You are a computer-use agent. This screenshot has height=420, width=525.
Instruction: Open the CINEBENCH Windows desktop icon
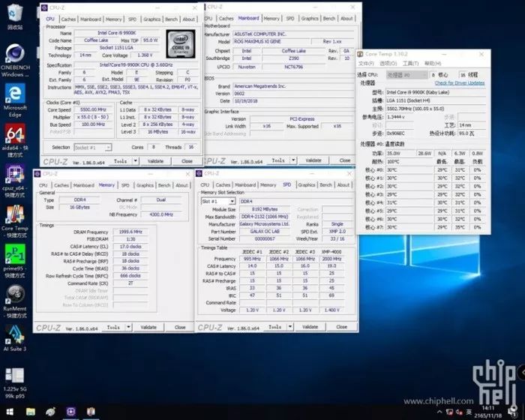[15, 60]
